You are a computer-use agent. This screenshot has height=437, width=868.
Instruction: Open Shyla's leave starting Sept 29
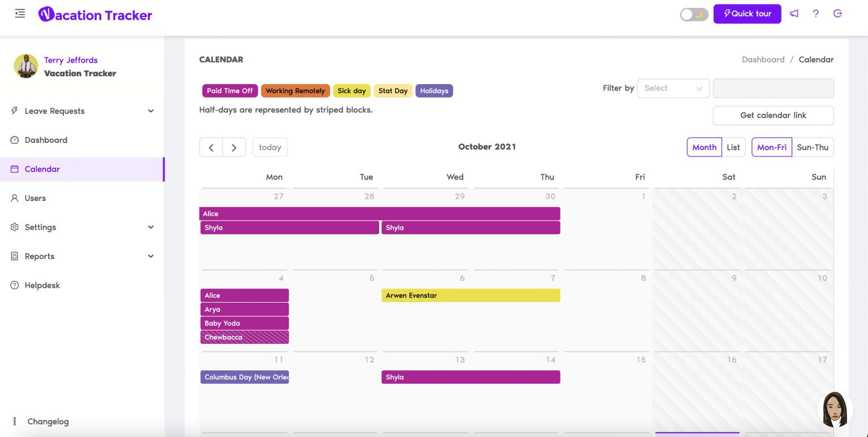pyautogui.click(x=471, y=228)
